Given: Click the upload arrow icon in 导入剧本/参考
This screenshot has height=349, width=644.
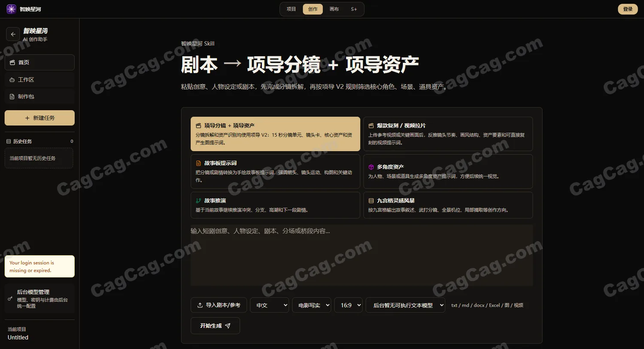Looking at the screenshot, I should (x=200, y=305).
